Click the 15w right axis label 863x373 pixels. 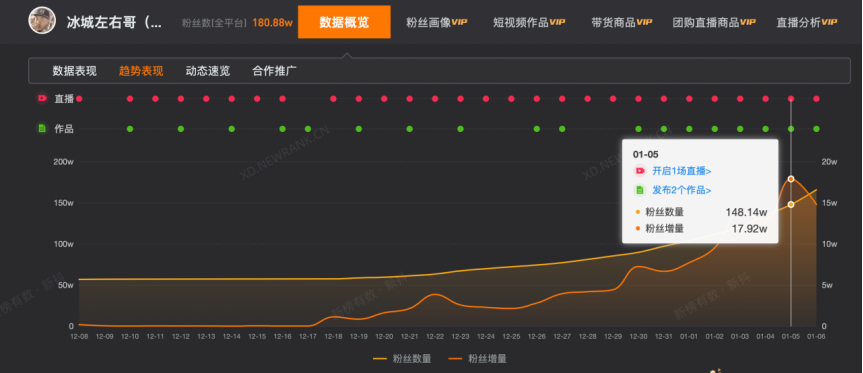(x=829, y=203)
